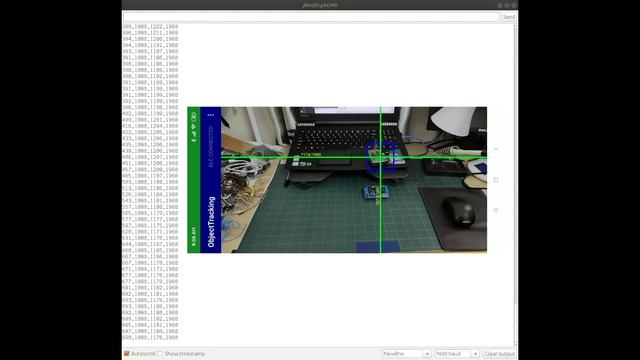
Task: Click the 9:08 AM phone clock
Action: pos(193,237)
